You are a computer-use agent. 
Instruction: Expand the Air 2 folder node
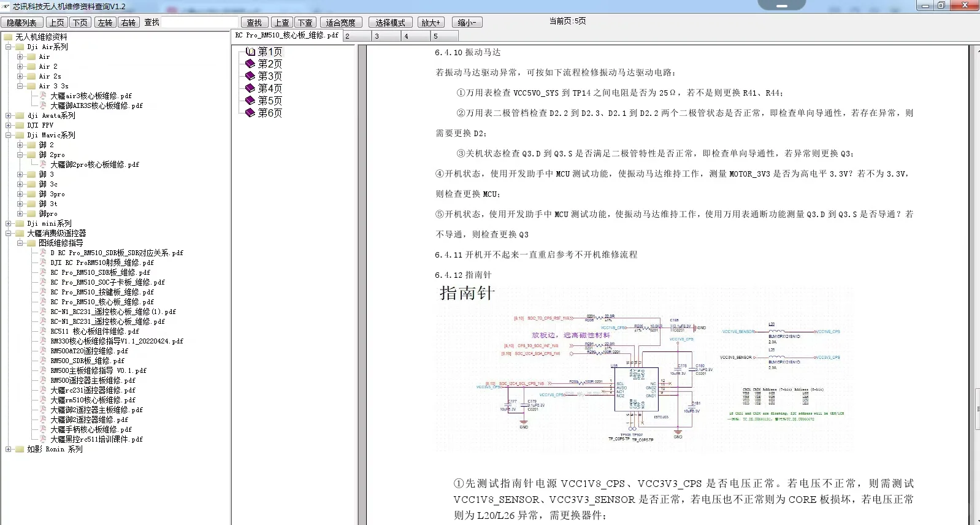(x=20, y=66)
